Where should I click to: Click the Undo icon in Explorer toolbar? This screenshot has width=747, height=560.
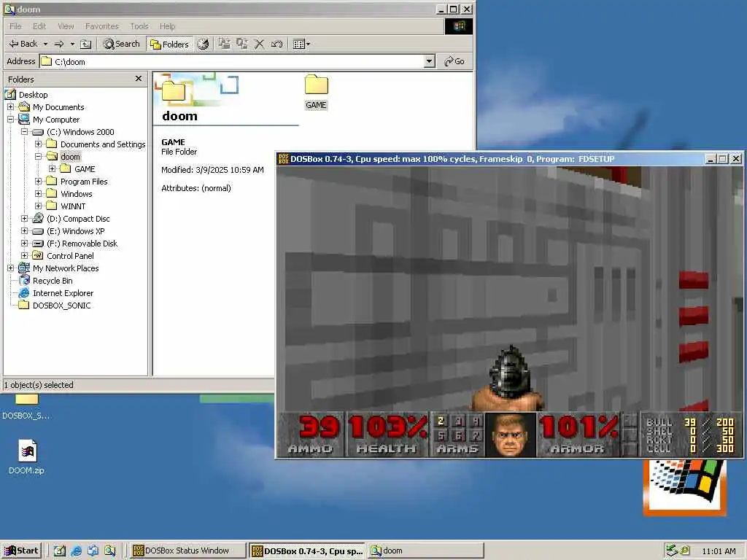click(x=276, y=44)
